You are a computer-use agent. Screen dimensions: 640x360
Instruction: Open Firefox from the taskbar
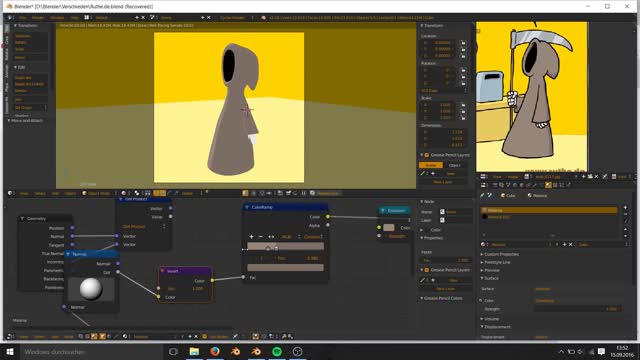pyautogui.click(x=215, y=351)
